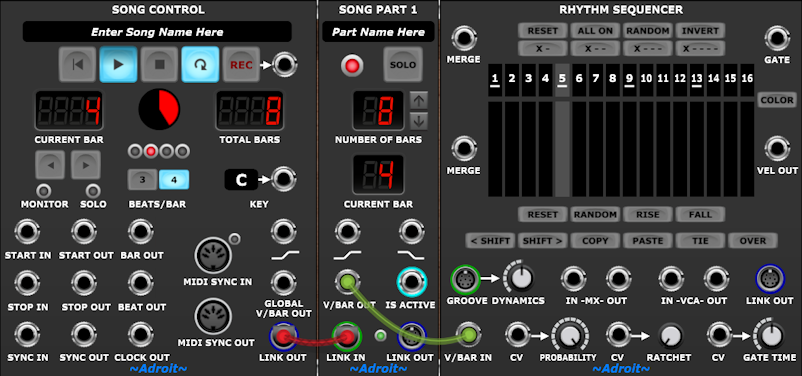The height and width of the screenshot is (376, 802).
Task: Click the red LED button in Song Part 1
Action: [x=352, y=65]
